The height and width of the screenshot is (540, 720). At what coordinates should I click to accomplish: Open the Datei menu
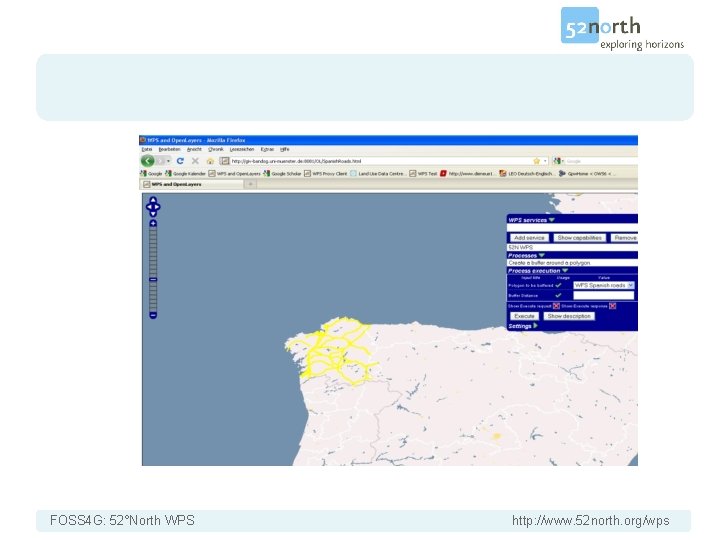click(146, 149)
